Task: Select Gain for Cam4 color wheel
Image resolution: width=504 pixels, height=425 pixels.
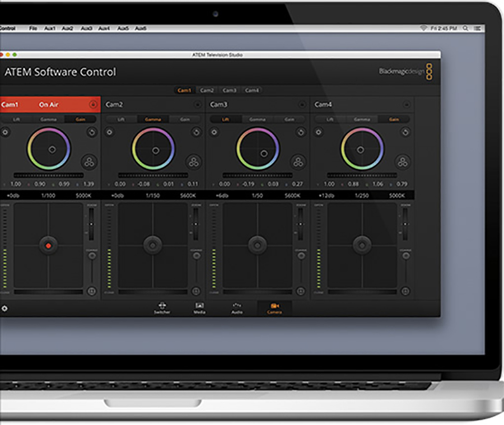Action: 394,119
